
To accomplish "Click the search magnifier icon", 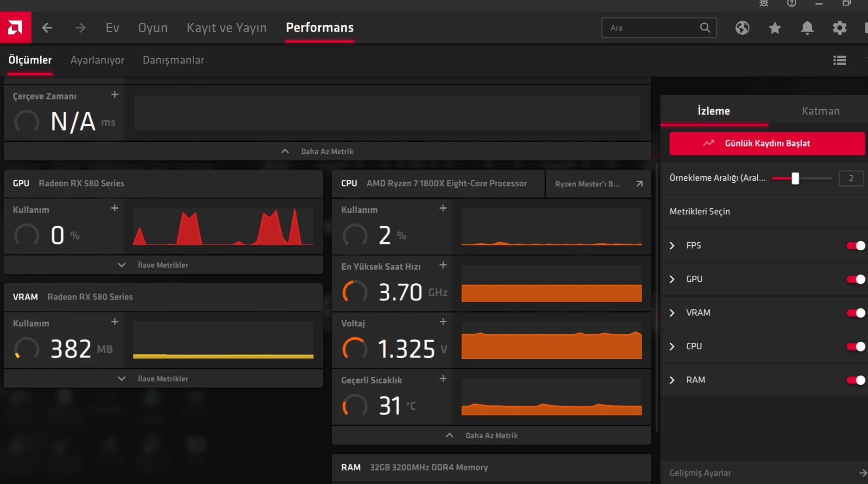I will (x=705, y=28).
